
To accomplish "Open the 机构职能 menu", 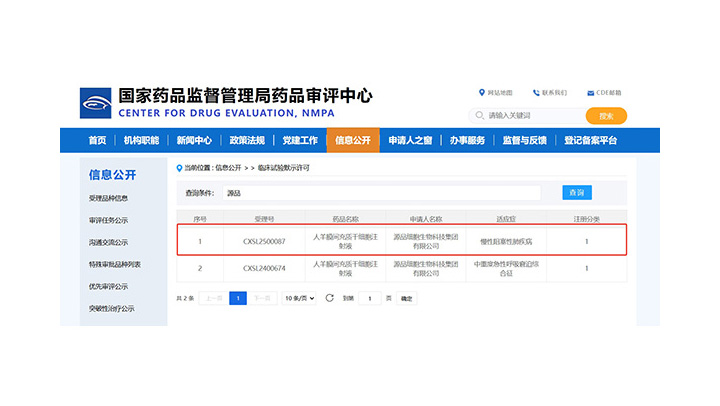I will (x=141, y=140).
